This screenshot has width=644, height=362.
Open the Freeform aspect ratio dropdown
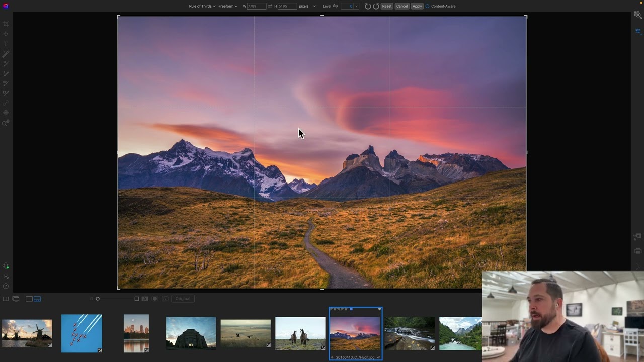228,6
